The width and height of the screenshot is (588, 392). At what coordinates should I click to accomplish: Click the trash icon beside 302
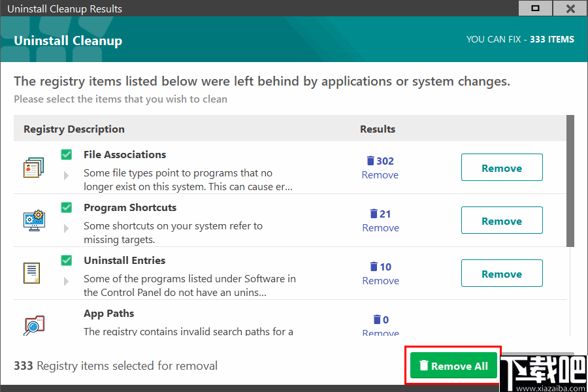click(x=370, y=161)
